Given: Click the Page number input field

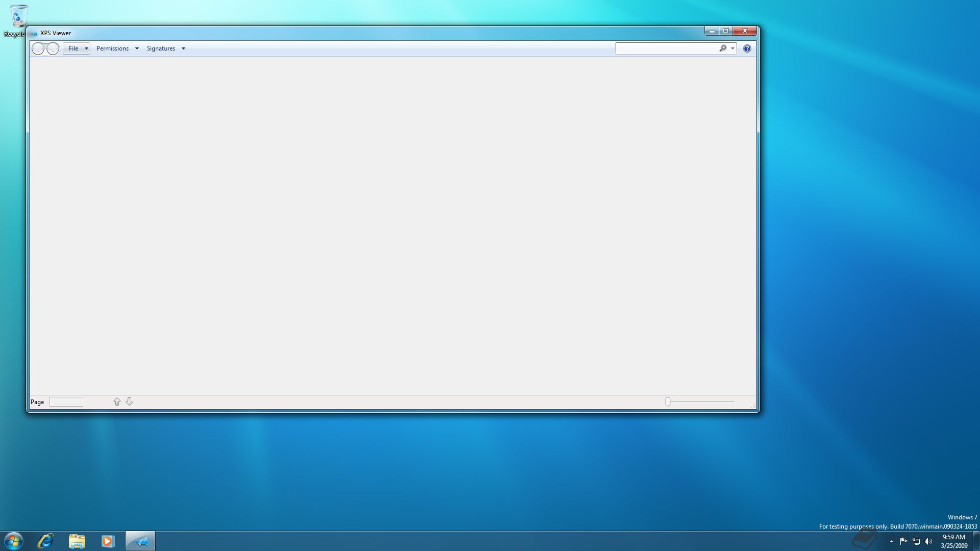Looking at the screenshot, I should click(x=66, y=402).
